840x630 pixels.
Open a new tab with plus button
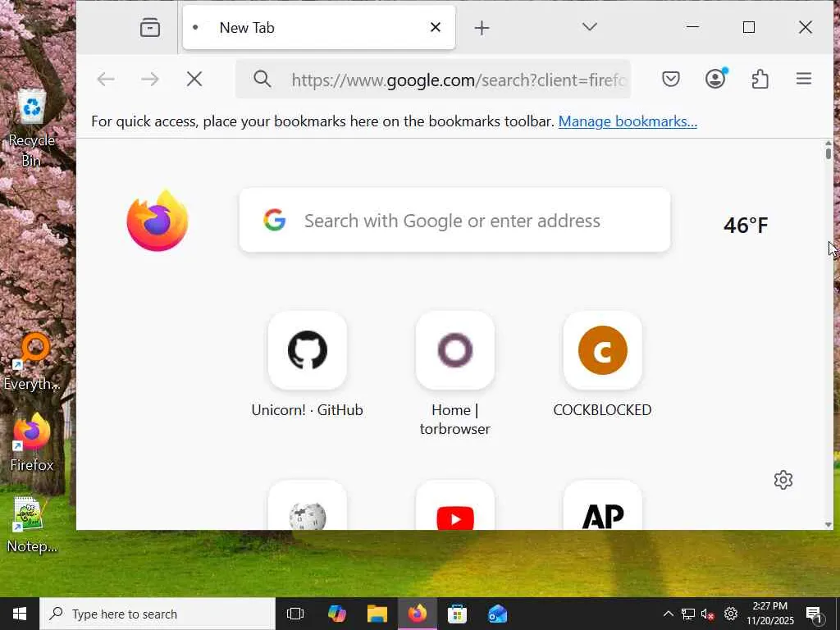(x=482, y=28)
